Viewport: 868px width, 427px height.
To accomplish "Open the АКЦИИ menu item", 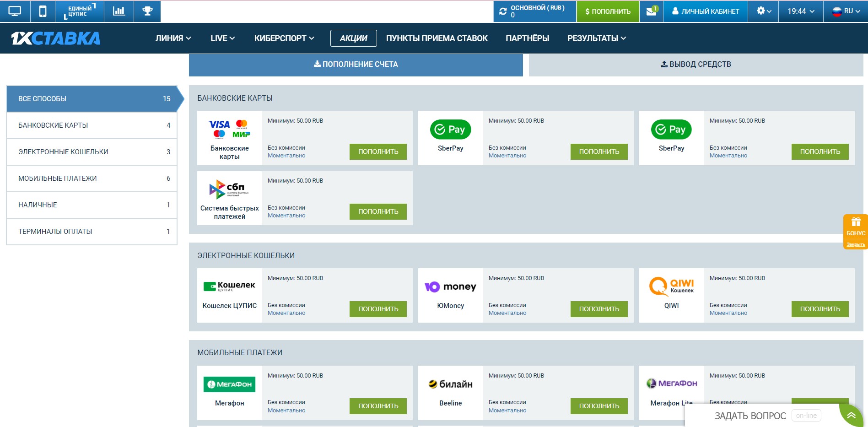I will [x=354, y=38].
